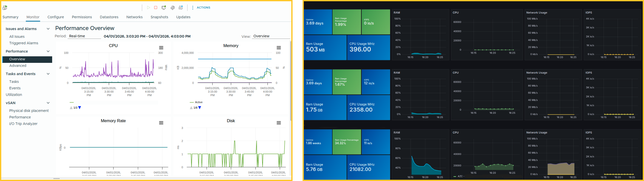Open the Period Real-time dropdown

coord(84,36)
